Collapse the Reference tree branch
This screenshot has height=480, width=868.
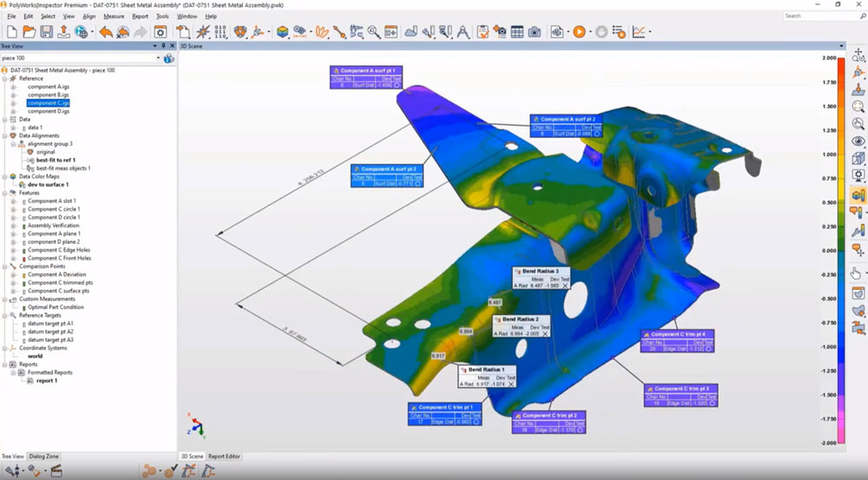pyautogui.click(x=4, y=79)
